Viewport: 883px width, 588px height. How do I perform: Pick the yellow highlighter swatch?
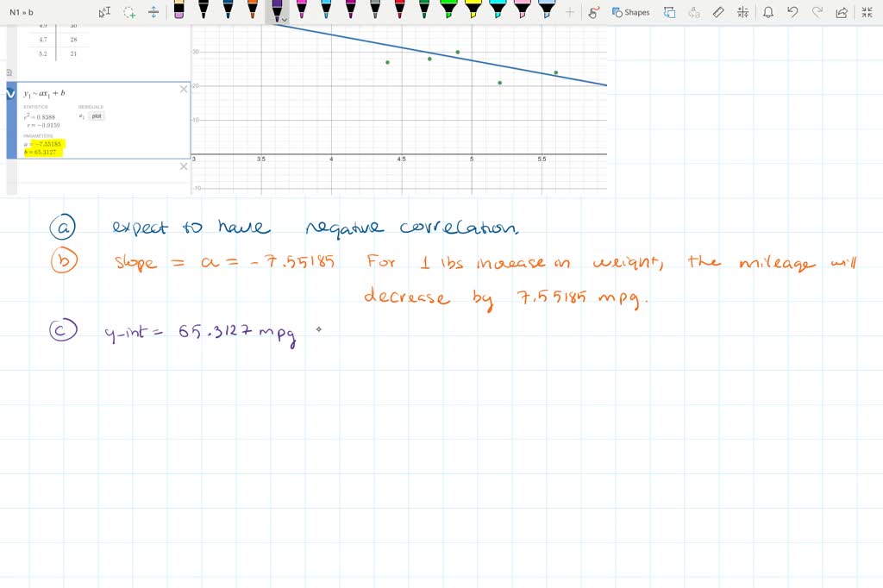[473, 12]
